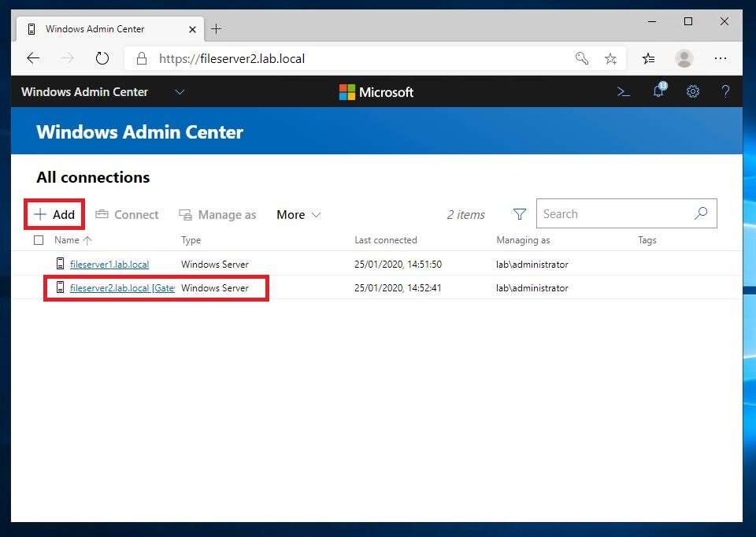Open Windows Admin Center settings gear

pyautogui.click(x=693, y=91)
